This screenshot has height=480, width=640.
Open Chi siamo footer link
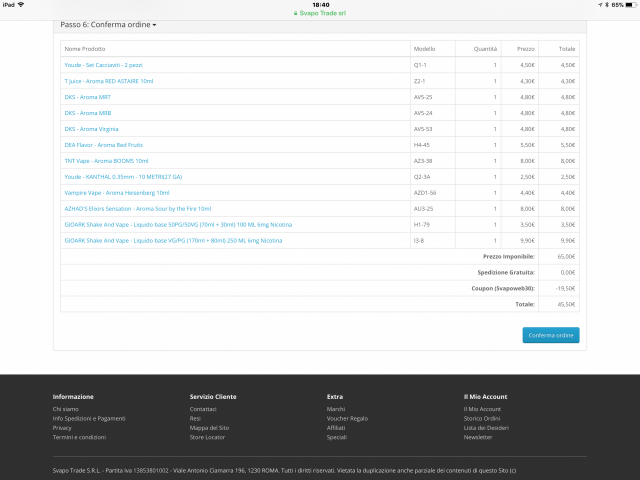click(x=66, y=409)
